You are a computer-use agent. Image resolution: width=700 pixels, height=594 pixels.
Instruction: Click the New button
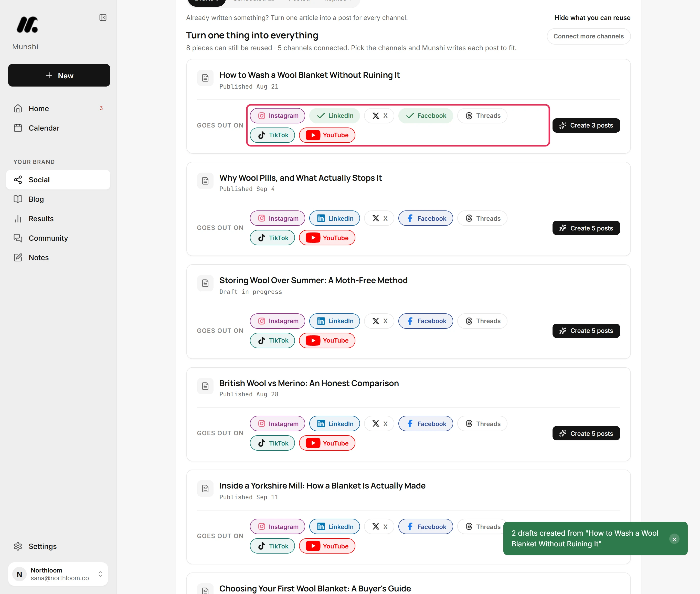coord(59,76)
